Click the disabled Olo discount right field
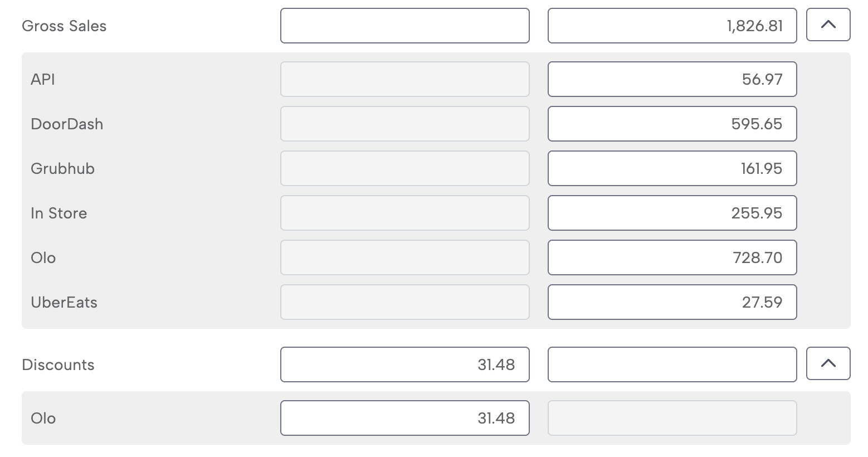 [x=672, y=418]
